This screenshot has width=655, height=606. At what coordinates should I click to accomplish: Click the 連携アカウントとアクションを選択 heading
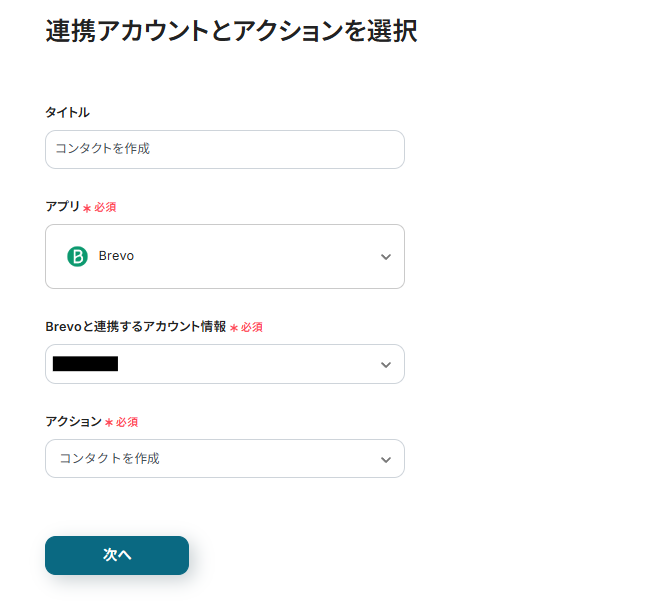pos(231,30)
